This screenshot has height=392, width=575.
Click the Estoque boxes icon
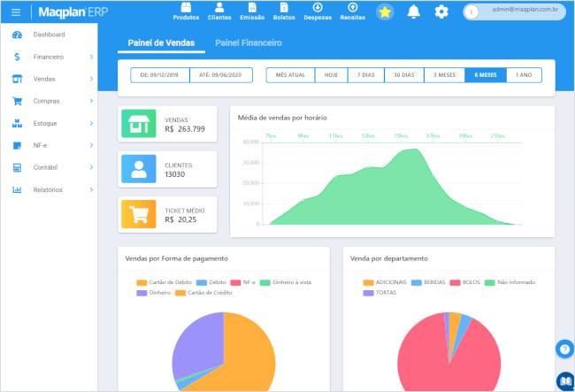click(17, 123)
